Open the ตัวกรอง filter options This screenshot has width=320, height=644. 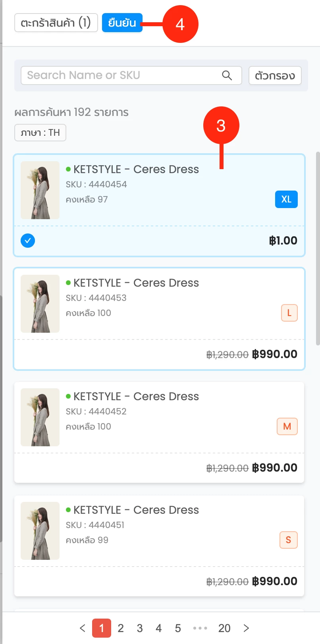coord(275,75)
